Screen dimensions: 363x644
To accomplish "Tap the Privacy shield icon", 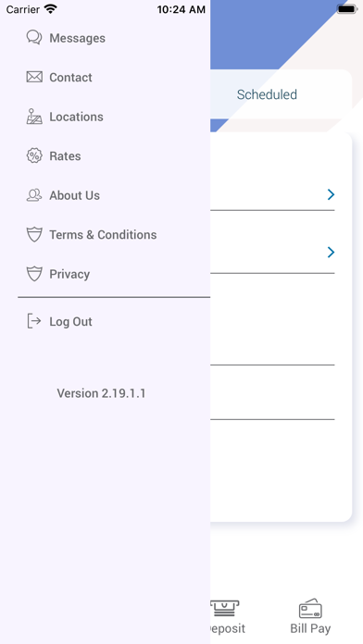I will 34,274.
